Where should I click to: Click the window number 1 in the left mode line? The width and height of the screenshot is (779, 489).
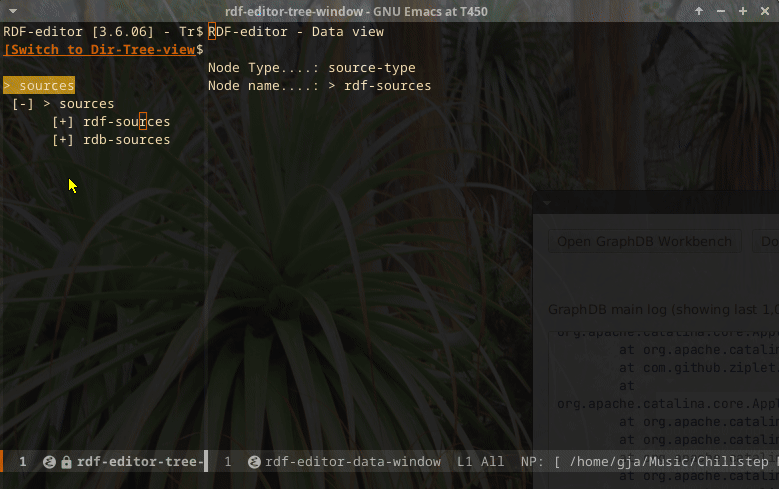[23, 462]
